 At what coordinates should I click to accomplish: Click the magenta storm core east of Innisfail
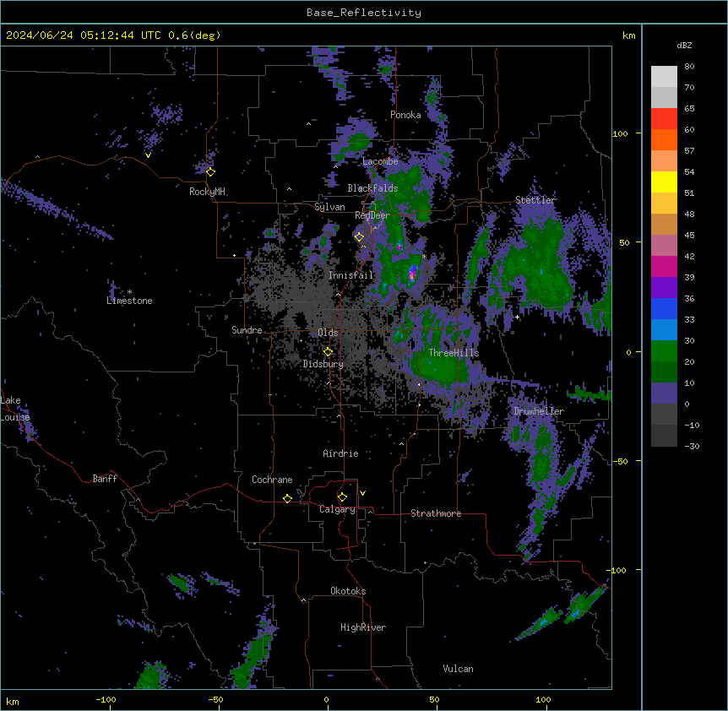[412, 274]
